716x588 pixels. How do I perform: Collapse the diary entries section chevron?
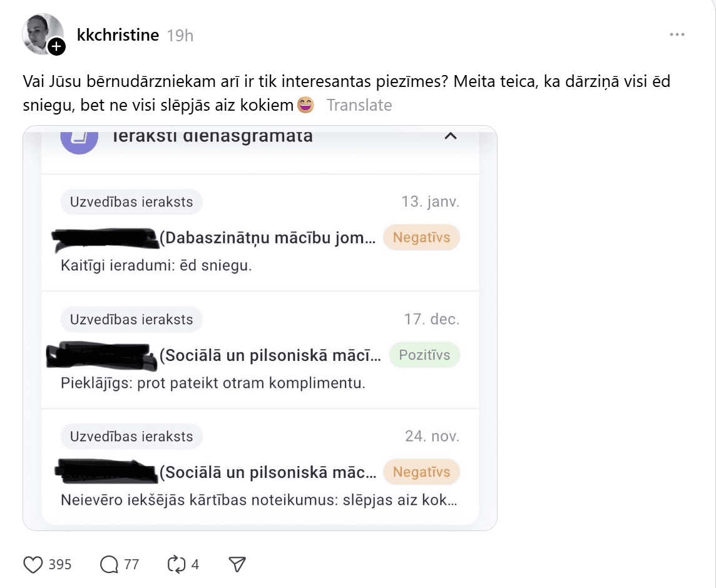tap(450, 136)
